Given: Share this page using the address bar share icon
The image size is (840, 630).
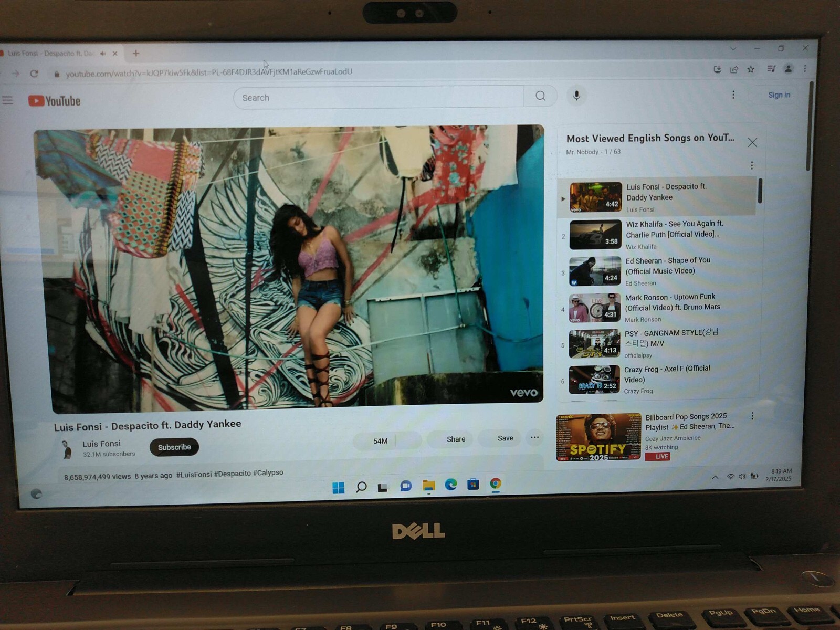Looking at the screenshot, I should pyautogui.click(x=734, y=69).
